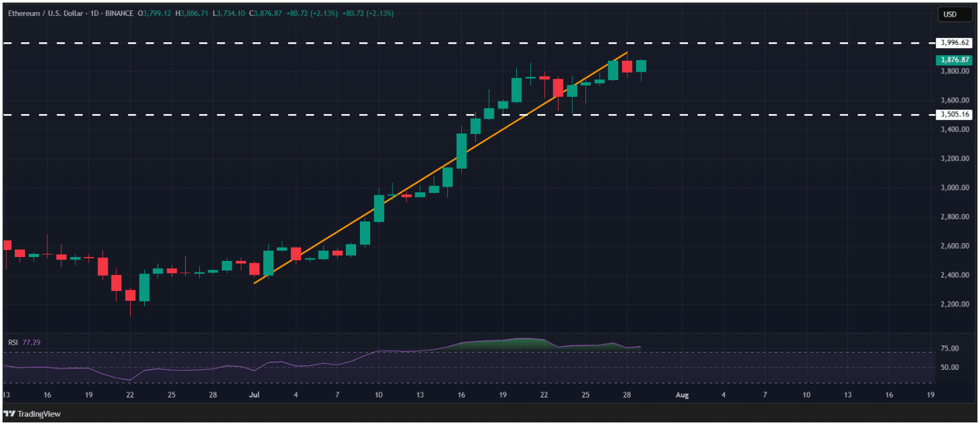Image resolution: width=980 pixels, height=425 pixels.
Task: Click the TradingView logo
Action: pyautogui.click(x=32, y=414)
